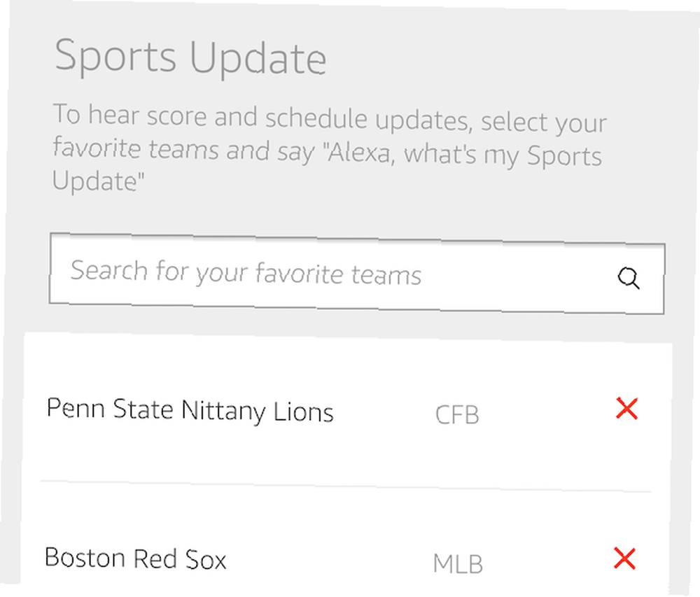Click empty space between Nittany Lions and CFB
Image resolution: width=700 pixels, height=597 pixels.
(x=384, y=413)
